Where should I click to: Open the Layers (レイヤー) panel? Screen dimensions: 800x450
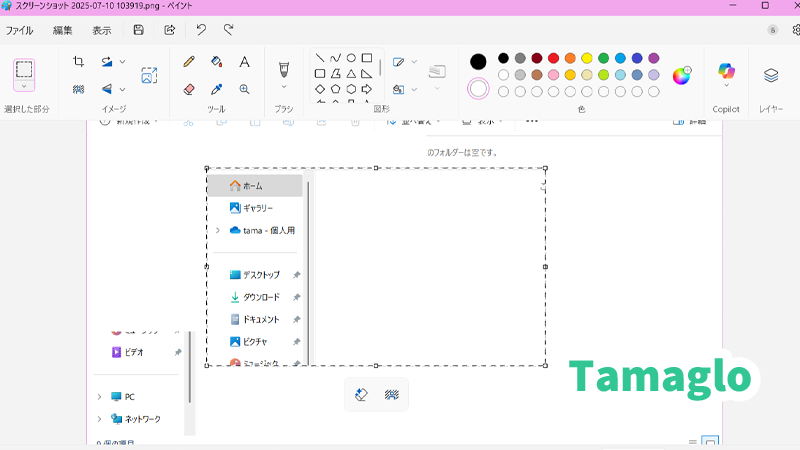click(x=771, y=75)
